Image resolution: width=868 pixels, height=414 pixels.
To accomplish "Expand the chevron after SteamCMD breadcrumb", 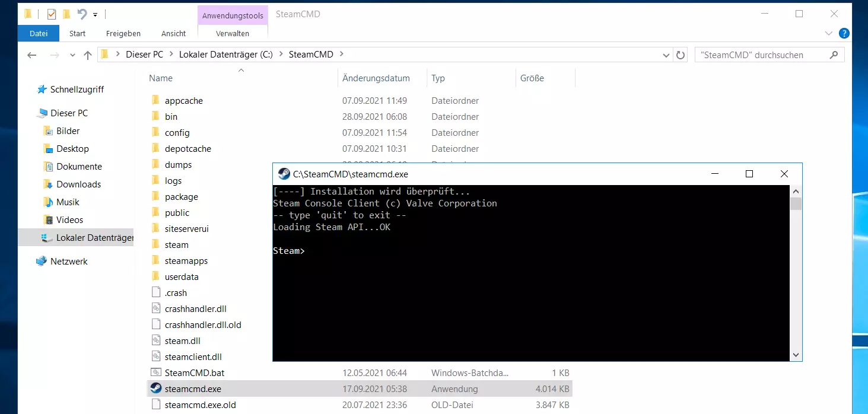I will tap(342, 55).
